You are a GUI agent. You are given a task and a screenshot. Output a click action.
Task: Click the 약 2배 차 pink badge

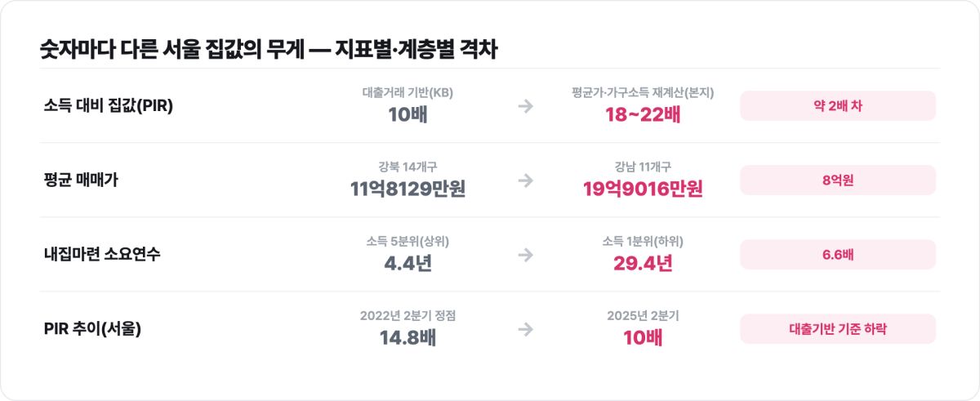838,106
